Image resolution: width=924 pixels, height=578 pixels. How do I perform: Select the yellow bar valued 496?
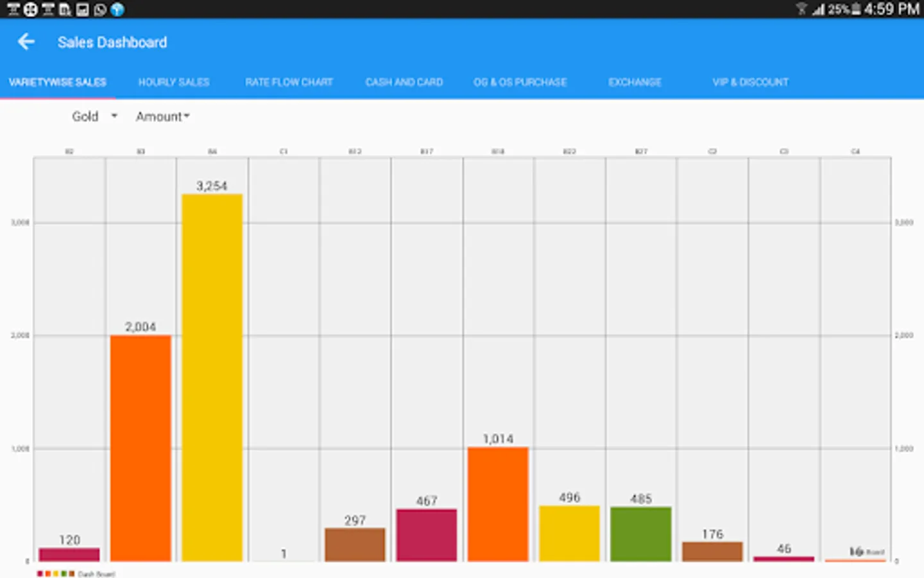click(569, 534)
